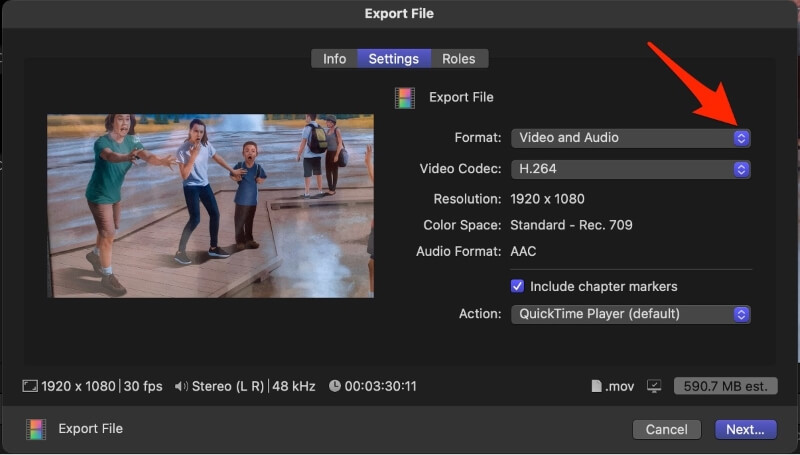800x455 pixels.
Task: Click the Export File filmstrip icon in settings
Action: pyautogui.click(x=405, y=98)
